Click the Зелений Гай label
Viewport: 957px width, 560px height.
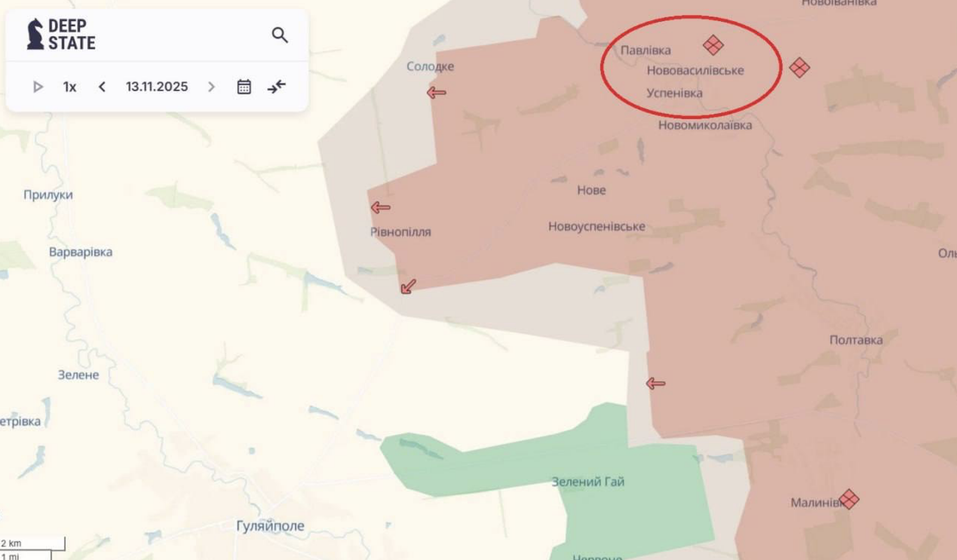tap(588, 482)
